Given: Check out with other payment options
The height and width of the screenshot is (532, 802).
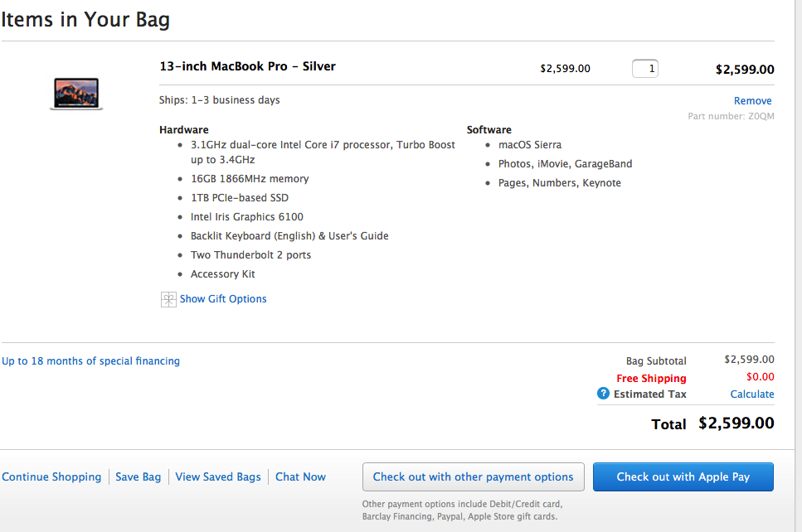Looking at the screenshot, I should click(473, 476).
